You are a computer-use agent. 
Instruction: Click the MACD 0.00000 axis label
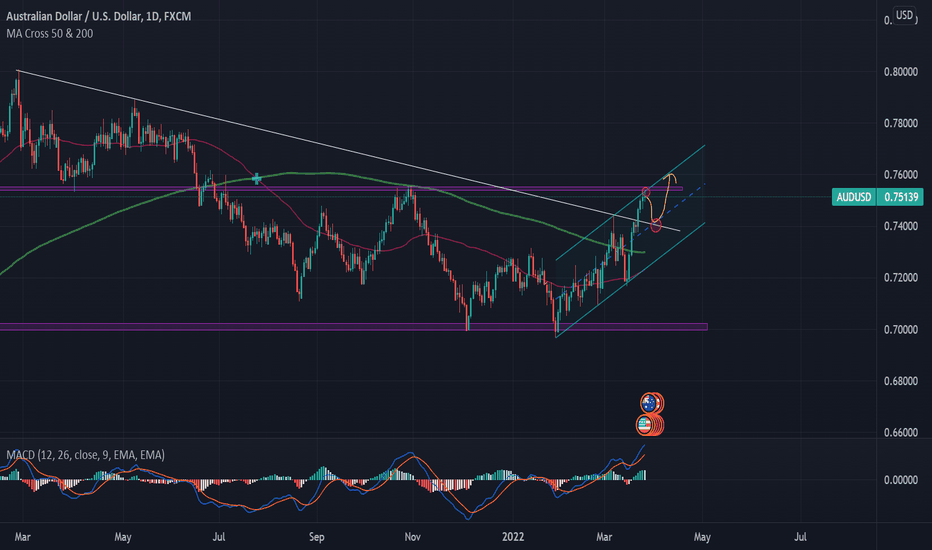click(900, 480)
